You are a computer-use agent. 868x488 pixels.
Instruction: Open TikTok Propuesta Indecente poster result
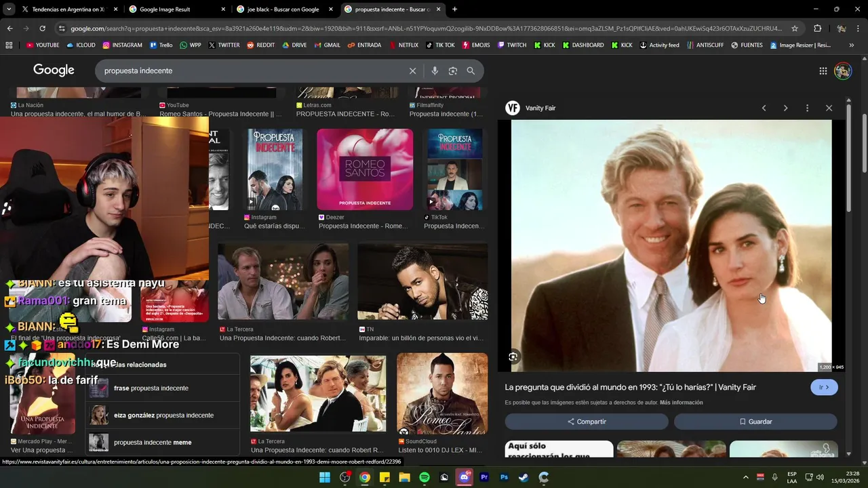pyautogui.click(x=454, y=169)
